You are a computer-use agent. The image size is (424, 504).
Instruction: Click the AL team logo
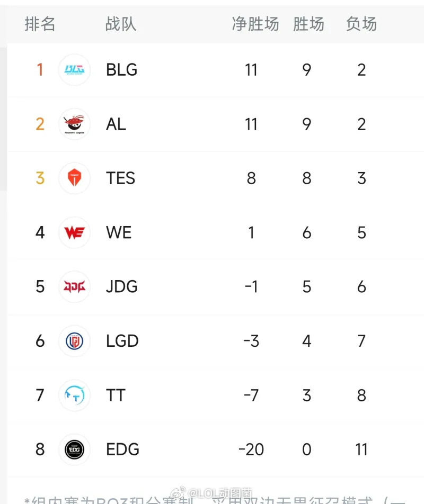tap(74, 124)
